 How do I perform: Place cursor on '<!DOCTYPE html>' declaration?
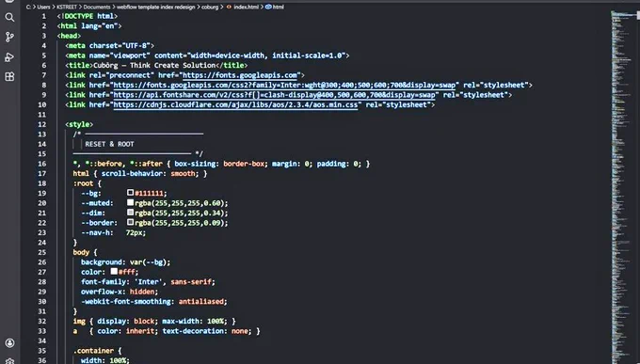point(88,16)
